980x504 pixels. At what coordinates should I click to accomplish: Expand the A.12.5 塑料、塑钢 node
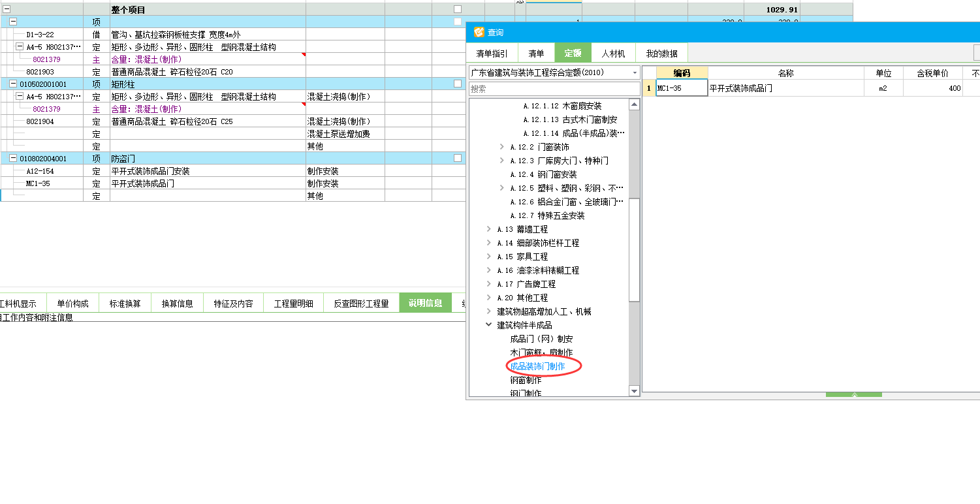click(501, 188)
